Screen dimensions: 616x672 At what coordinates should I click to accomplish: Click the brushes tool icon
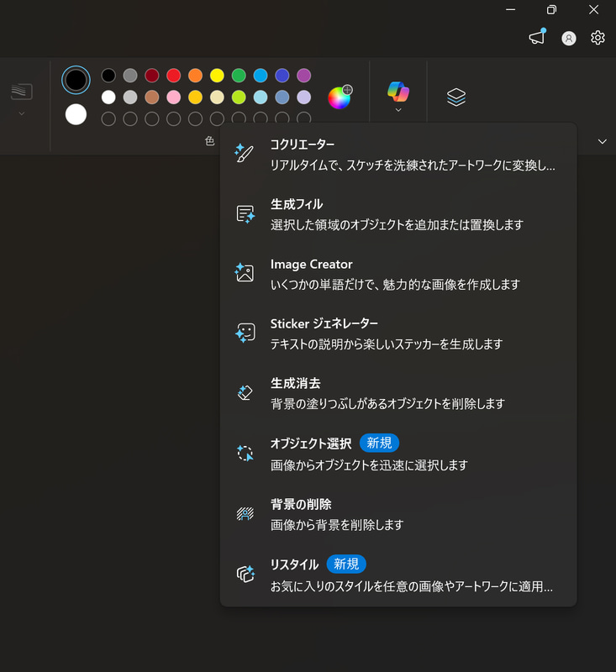pyautogui.click(x=22, y=92)
